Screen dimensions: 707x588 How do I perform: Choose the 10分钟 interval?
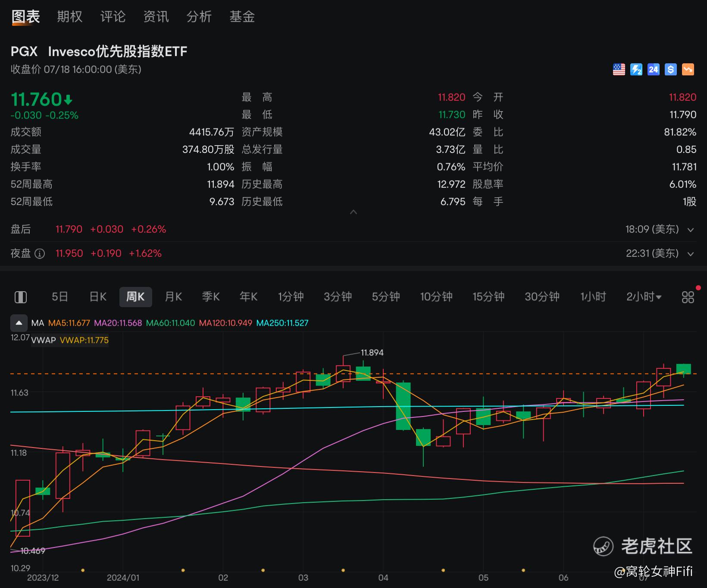coord(436,297)
